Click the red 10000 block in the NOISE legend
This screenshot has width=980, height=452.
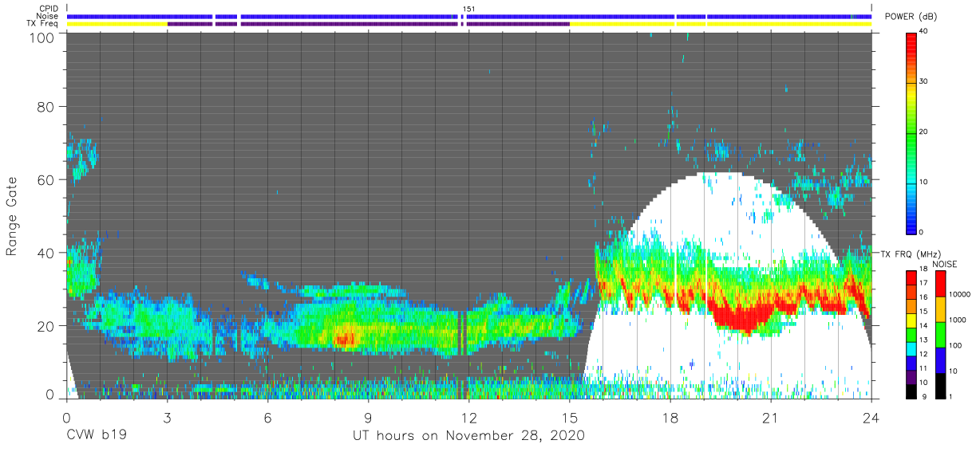[940, 284]
